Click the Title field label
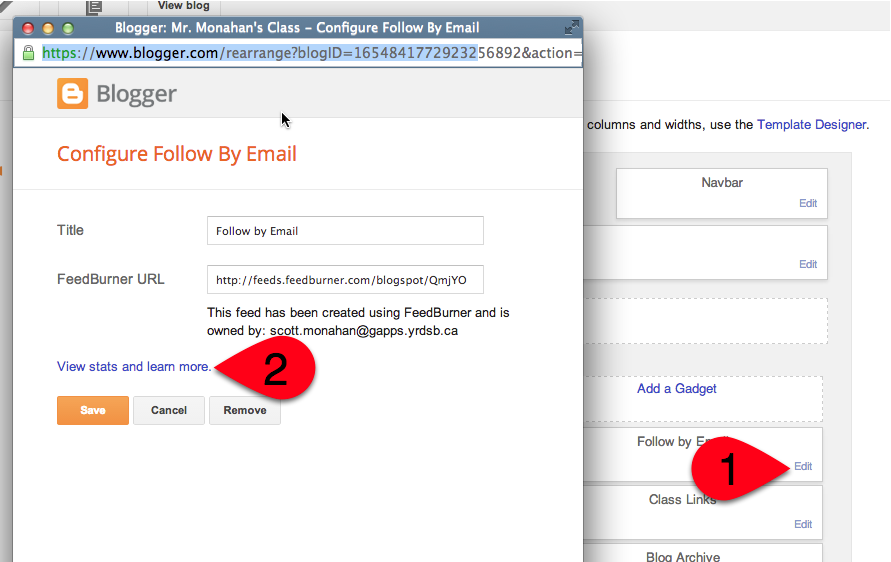Screen dimensions: 891x562 [x=70, y=230]
